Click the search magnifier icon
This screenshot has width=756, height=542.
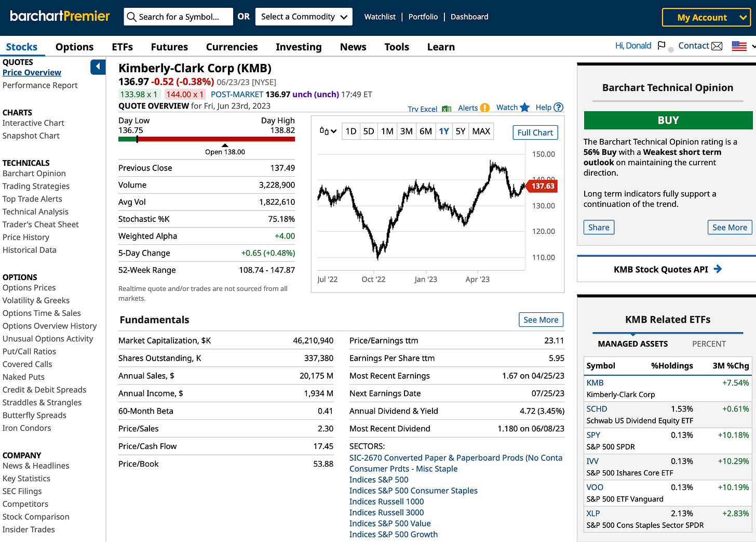pyautogui.click(x=132, y=17)
